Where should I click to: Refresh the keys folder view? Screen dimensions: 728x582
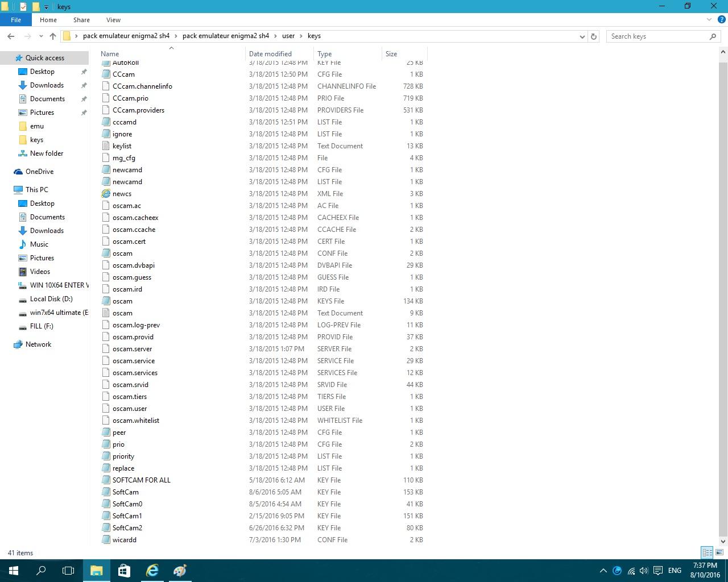[594, 36]
